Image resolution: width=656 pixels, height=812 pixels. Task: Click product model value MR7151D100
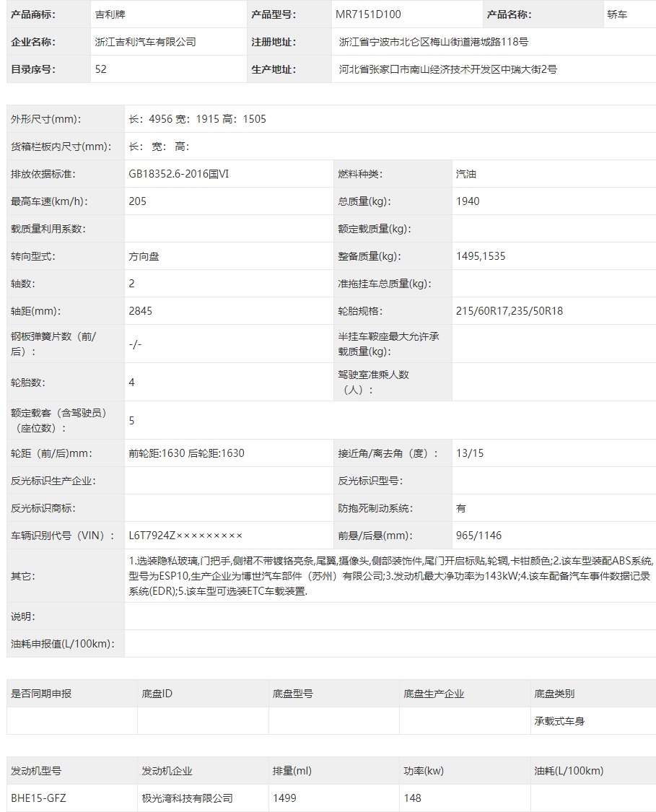pyautogui.click(x=368, y=14)
